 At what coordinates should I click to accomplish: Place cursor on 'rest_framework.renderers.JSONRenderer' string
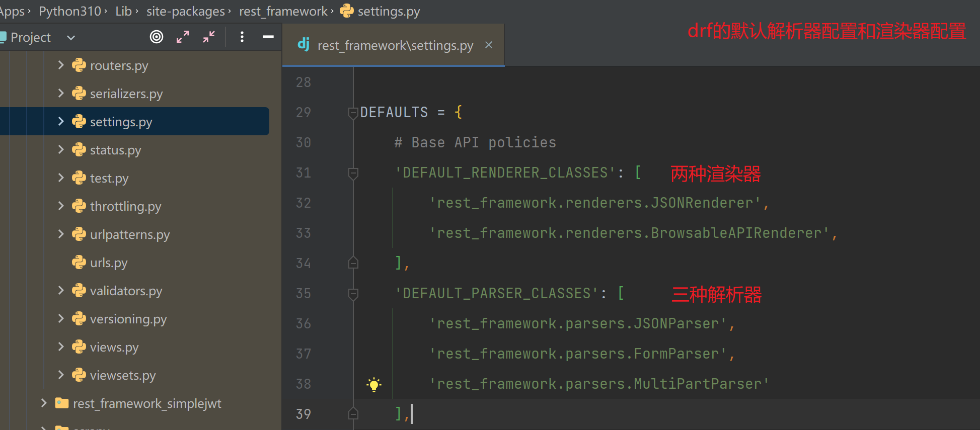coord(595,203)
